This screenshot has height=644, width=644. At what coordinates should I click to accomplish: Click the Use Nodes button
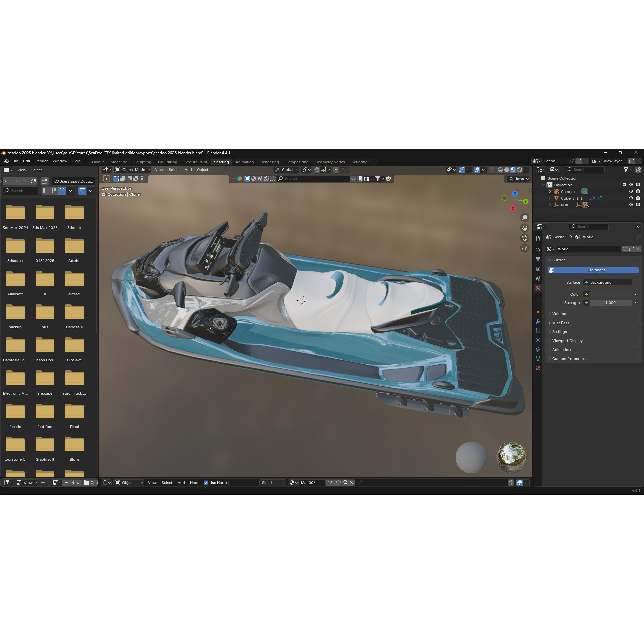[x=596, y=270]
